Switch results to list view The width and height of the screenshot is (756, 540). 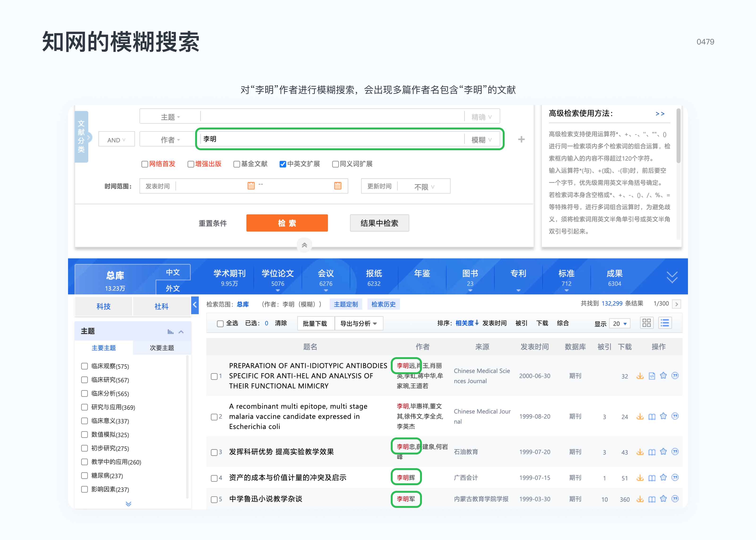(x=665, y=323)
